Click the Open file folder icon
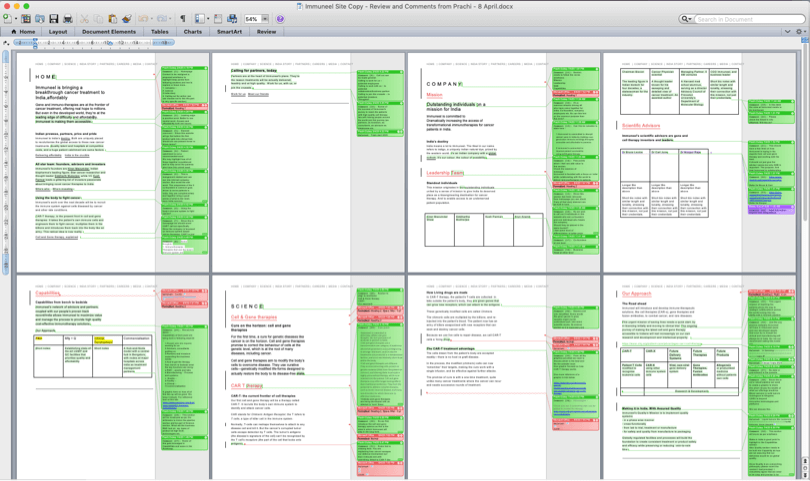This screenshot has height=481, width=810. (39, 19)
